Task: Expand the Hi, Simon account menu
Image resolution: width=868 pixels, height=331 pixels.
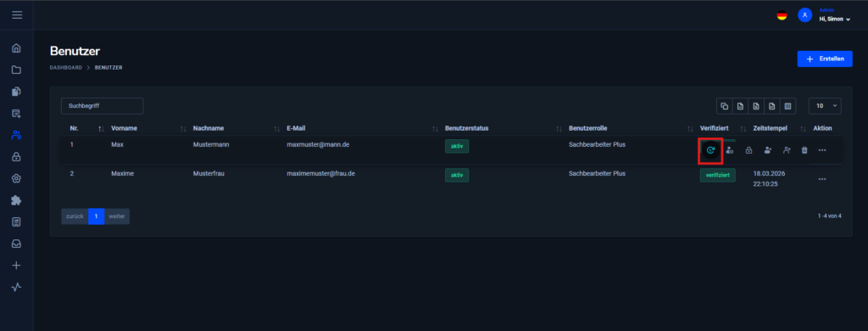Action: pos(834,19)
